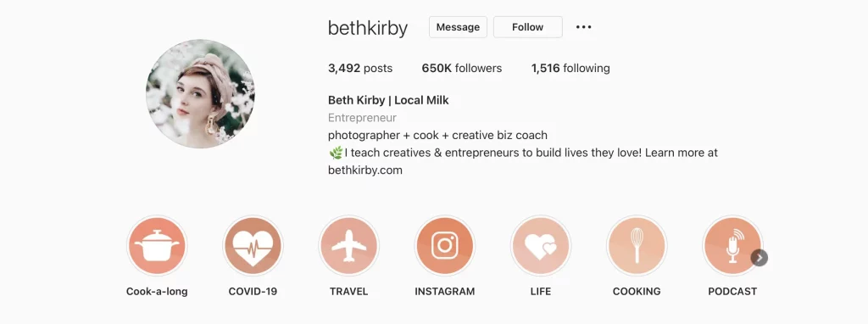Image resolution: width=868 pixels, height=324 pixels.
Task: Open the COOKING whisk highlight icon
Action: point(637,246)
